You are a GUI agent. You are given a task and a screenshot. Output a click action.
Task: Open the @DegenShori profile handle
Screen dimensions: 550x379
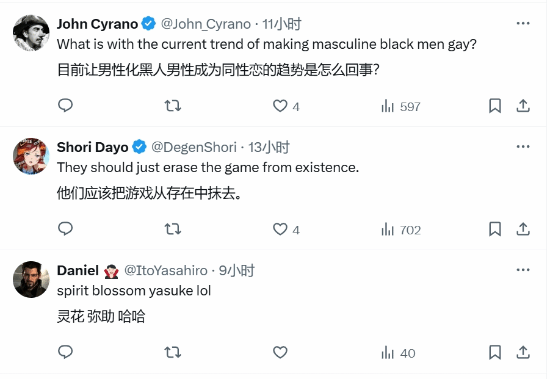194,147
